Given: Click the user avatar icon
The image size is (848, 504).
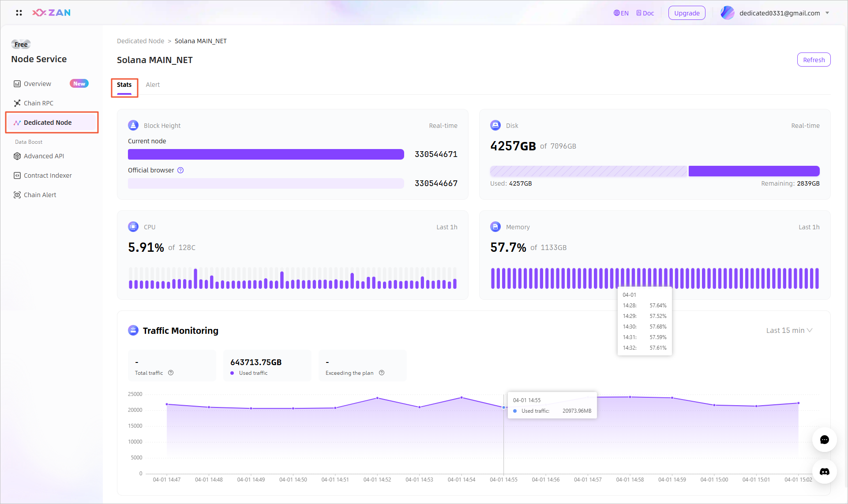Looking at the screenshot, I should point(727,13).
